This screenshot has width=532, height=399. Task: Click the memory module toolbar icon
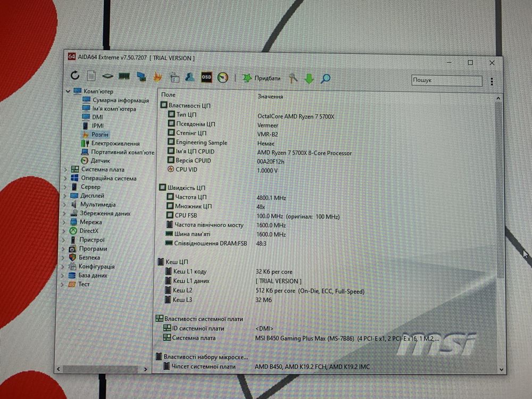124,76
